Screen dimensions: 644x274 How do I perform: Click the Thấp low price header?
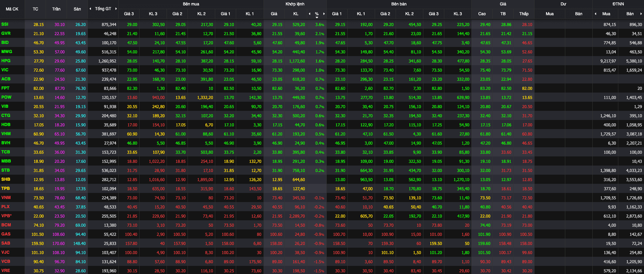pyautogui.click(x=524, y=14)
